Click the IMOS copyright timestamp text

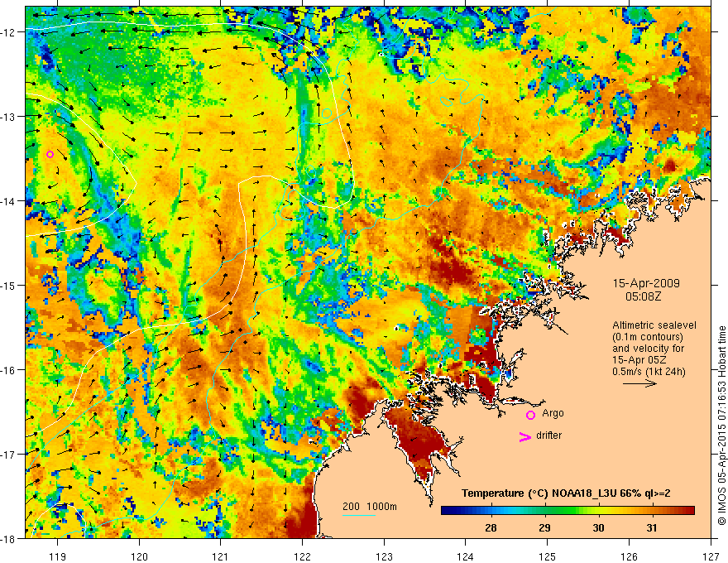721,426
